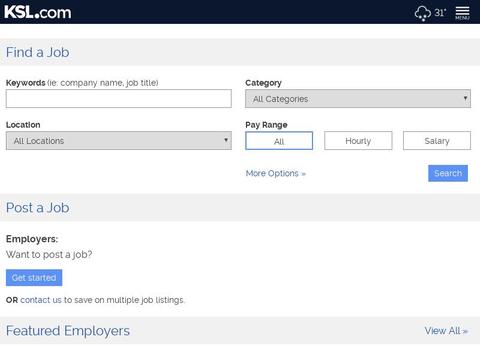Click the Post a Job heading
This screenshot has height=360, width=480.
click(x=38, y=208)
